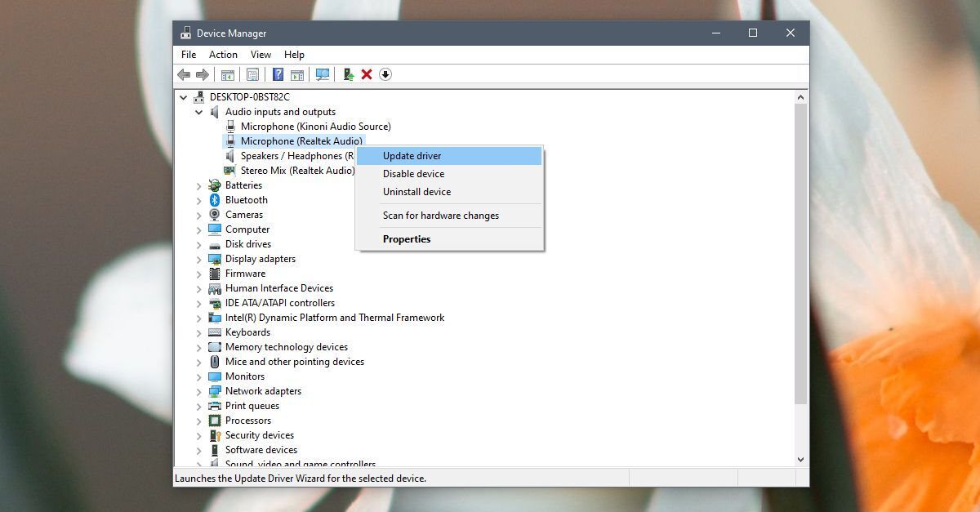Viewport: 980px width, 512px height.
Task: Expand the Display adapters category
Action: click(x=200, y=258)
